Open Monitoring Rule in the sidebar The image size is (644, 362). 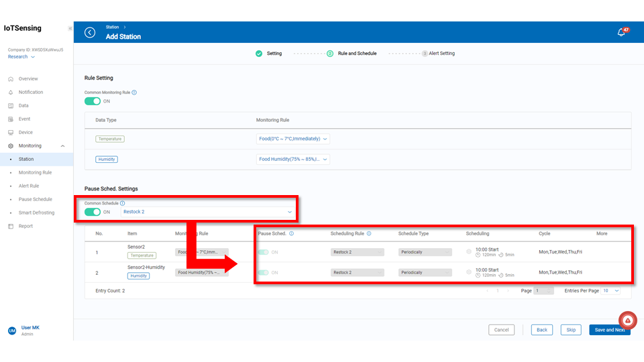click(35, 172)
